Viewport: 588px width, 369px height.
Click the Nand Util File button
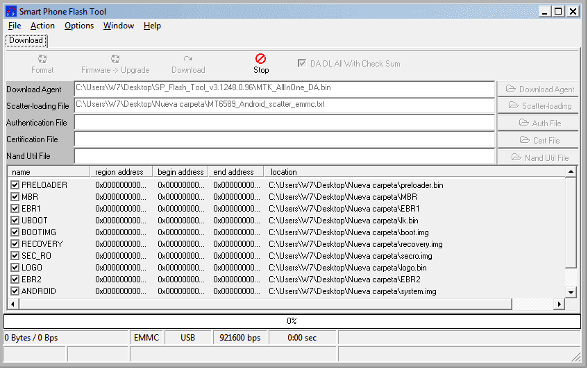pos(538,157)
